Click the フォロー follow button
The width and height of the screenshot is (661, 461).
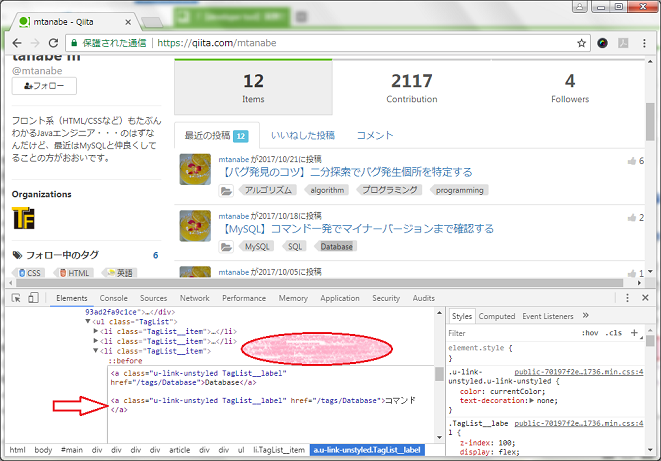pos(44,86)
